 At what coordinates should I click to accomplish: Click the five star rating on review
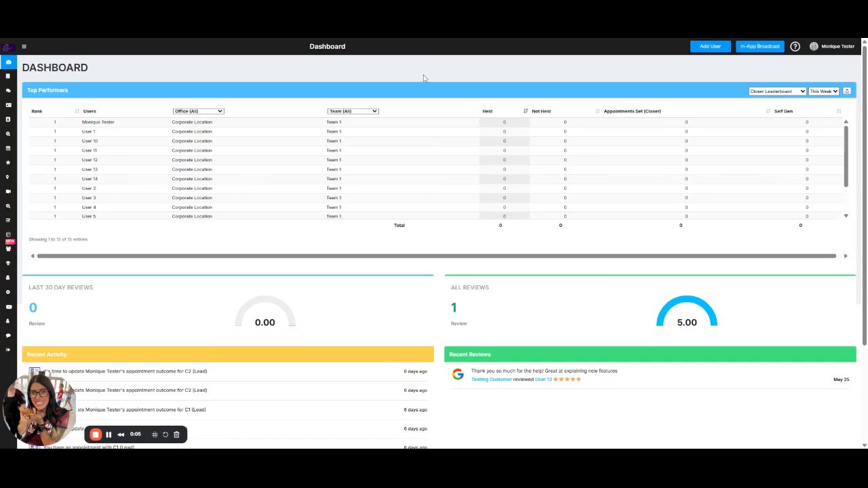(568, 380)
